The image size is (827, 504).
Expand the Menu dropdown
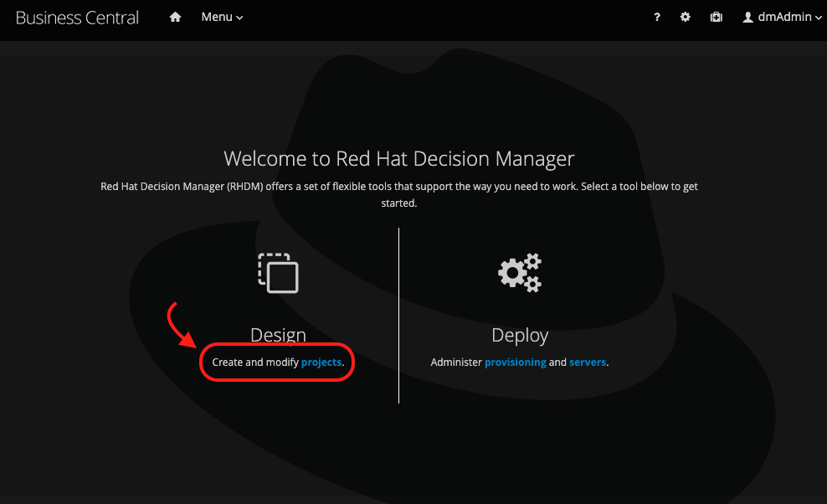pos(222,18)
